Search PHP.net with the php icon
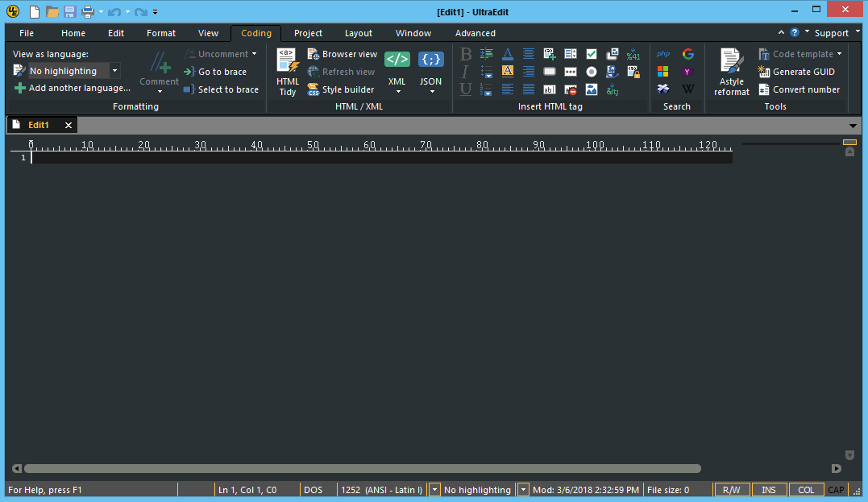 click(x=663, y=54)
